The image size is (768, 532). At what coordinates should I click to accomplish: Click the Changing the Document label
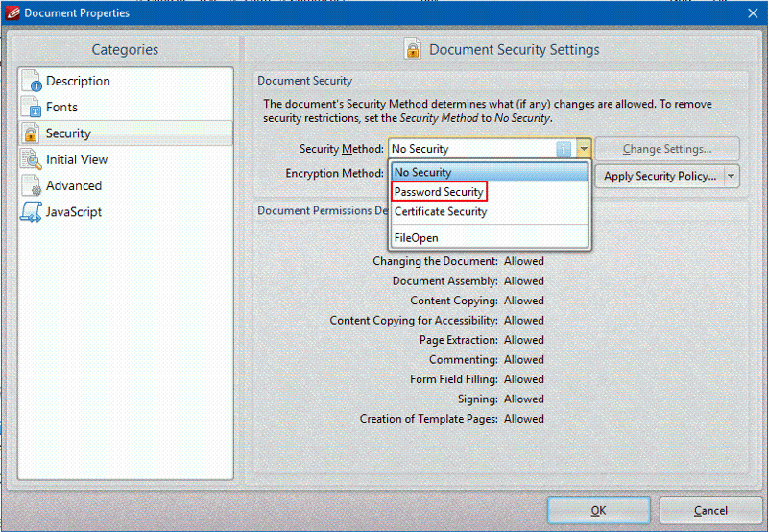(436, 261)
